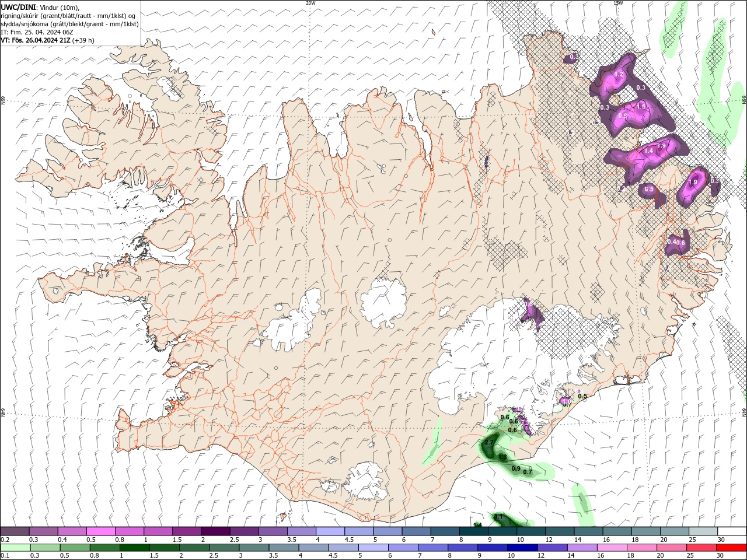This screenshot has width=747, height=560.
Task: Click the red swatch at 30 in rain legend
Action: click(732, 548)
